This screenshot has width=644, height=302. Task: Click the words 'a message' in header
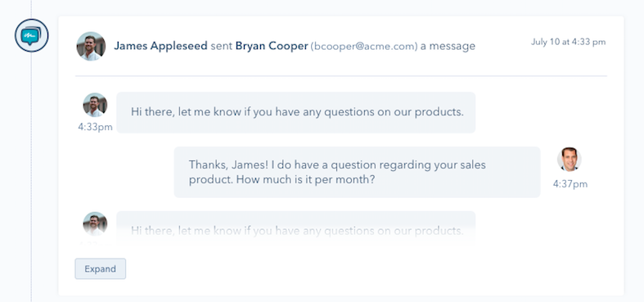[448, 46]
